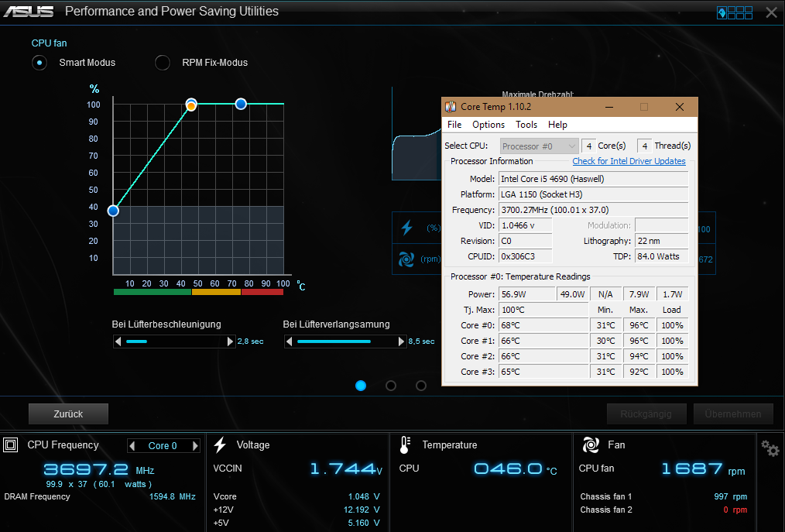
Task: Click the Platform LGA 1150 field
Action: click(x=593, y=194)
